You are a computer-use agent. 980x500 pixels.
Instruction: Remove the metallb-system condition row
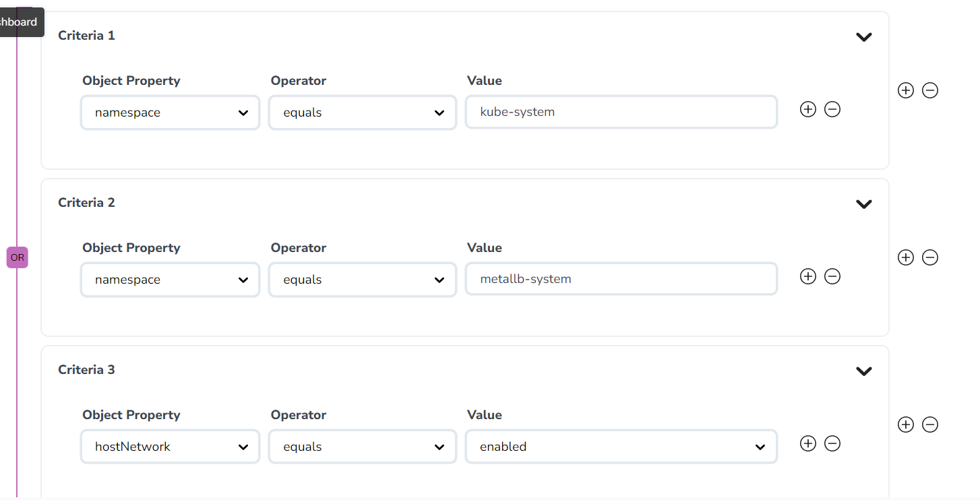point(832,276)
